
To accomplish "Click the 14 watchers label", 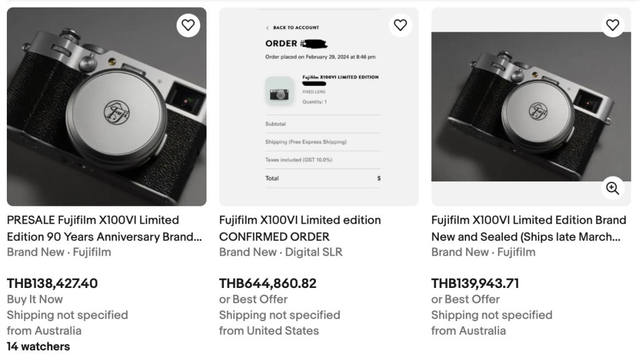I will pos(38,346).
